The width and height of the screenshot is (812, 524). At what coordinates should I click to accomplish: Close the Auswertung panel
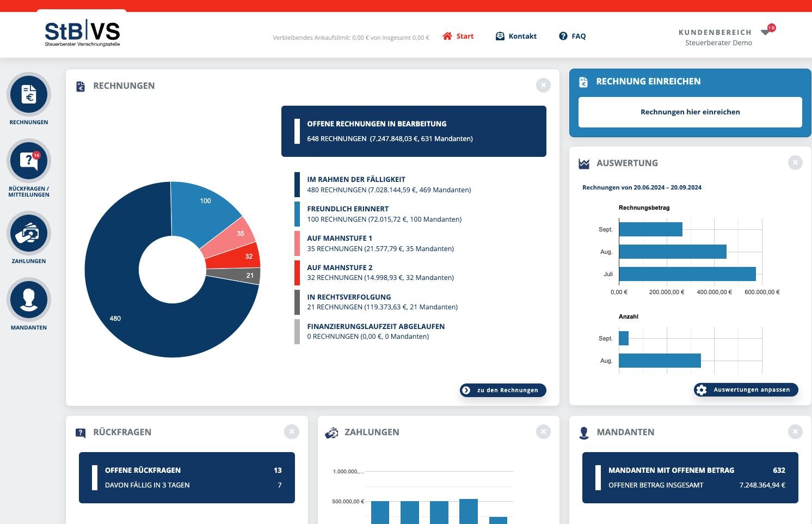tap(795, 163)
